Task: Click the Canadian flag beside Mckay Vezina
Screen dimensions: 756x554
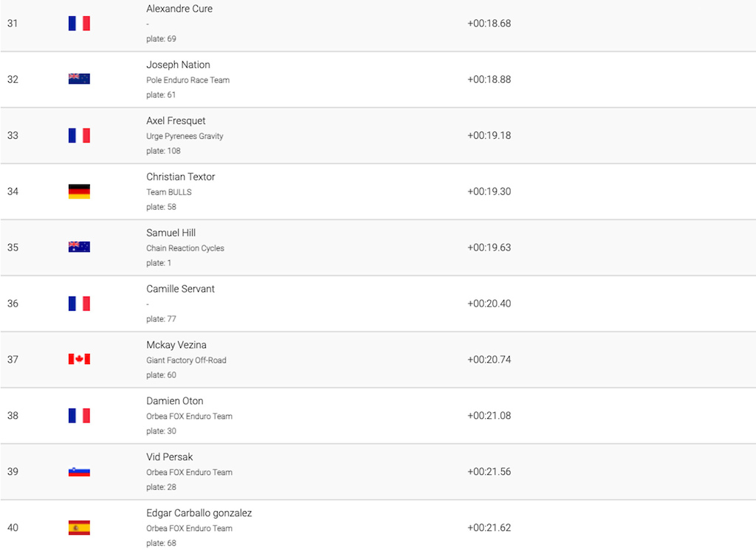Action: click(x=79, y=359)
